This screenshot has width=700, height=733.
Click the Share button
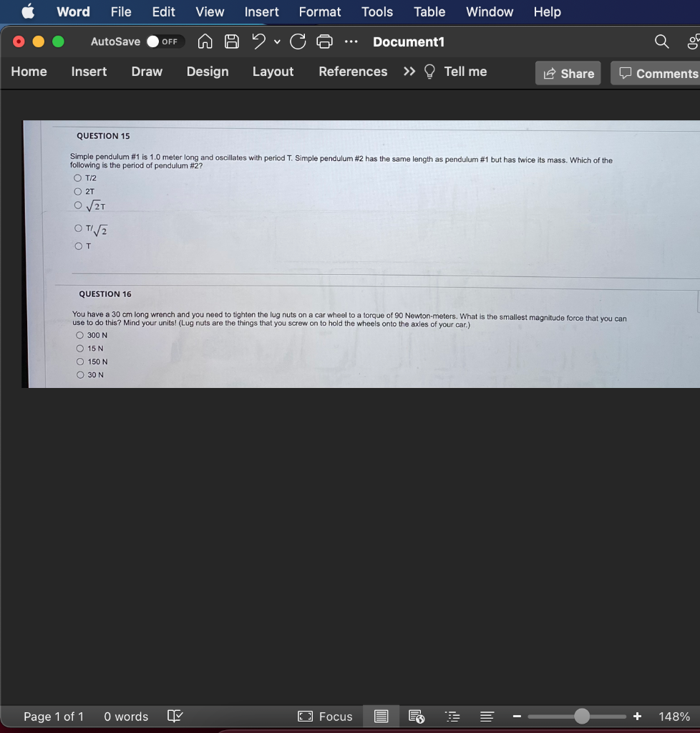(568, 73)
